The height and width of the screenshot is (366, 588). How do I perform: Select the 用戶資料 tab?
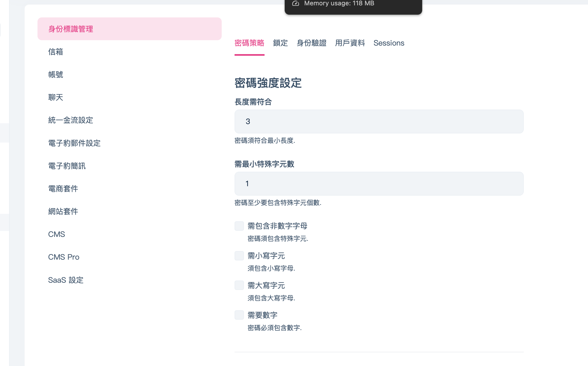(x=350, y=43)
